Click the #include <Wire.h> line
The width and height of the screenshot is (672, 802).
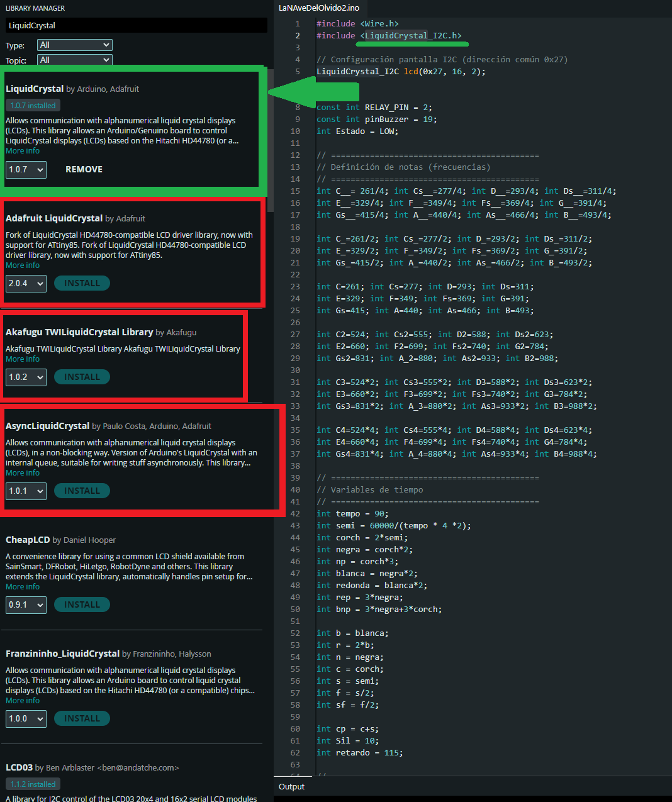tap(357, 24)
